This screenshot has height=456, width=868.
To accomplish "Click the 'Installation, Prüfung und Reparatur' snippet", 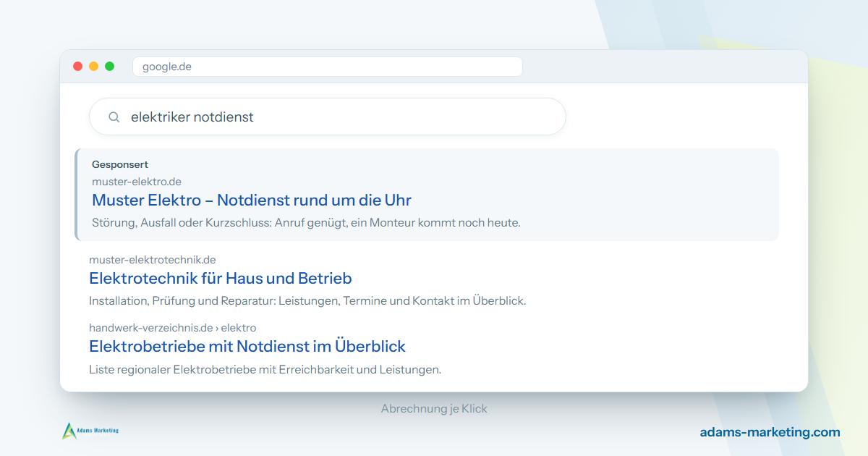I will [x=307, y=301].
